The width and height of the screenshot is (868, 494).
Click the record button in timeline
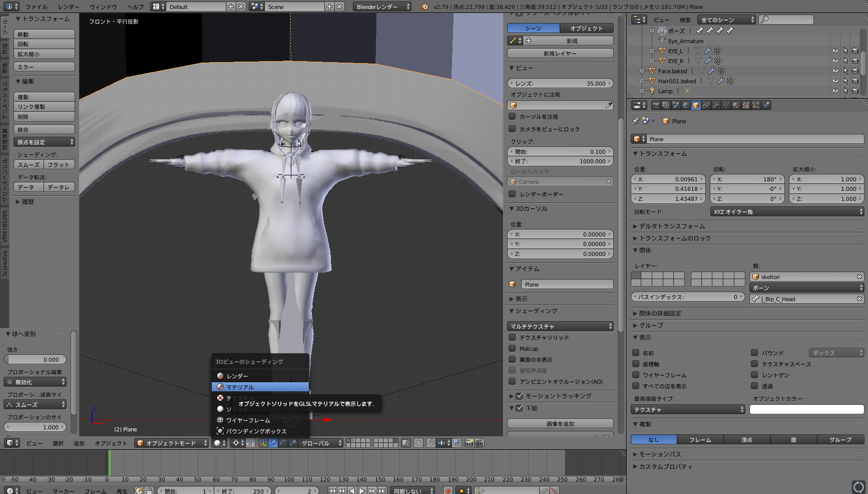pos(448,491)
